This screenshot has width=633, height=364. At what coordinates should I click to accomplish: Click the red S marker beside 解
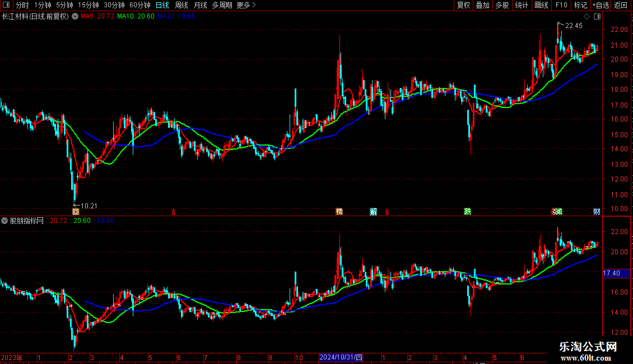tap(387, 212)
